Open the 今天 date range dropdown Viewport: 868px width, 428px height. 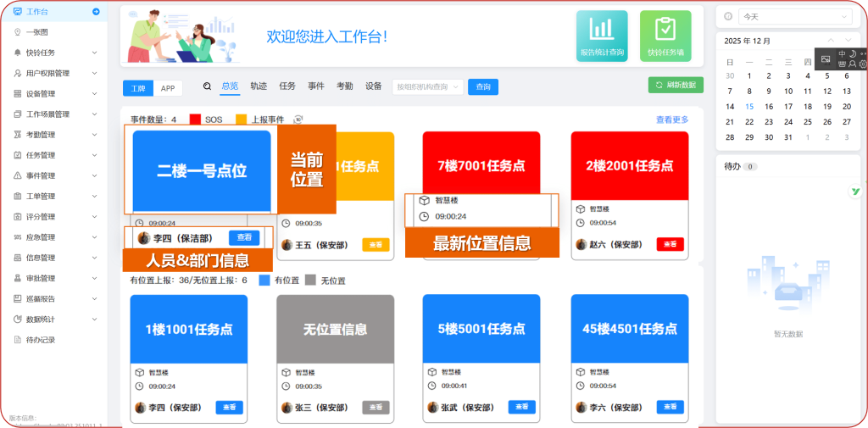(793, 16)
